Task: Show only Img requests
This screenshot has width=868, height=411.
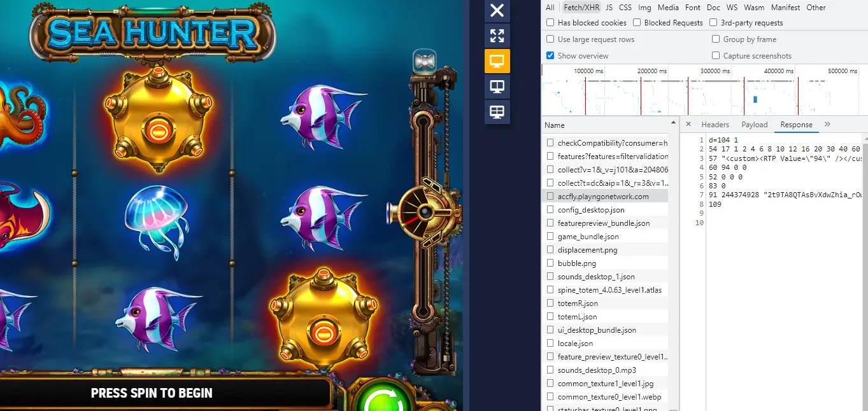Action: pyautogui.click(x=645, y=8)
